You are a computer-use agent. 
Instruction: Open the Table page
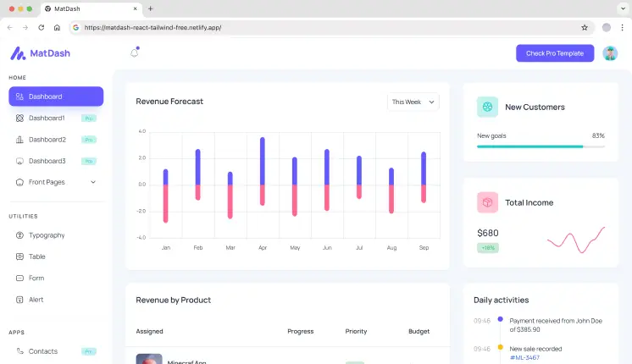[x=37, y=256]
